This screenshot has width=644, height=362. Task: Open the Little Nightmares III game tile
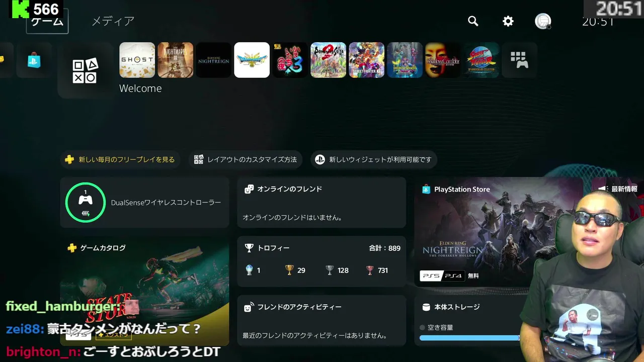(175, 60)
